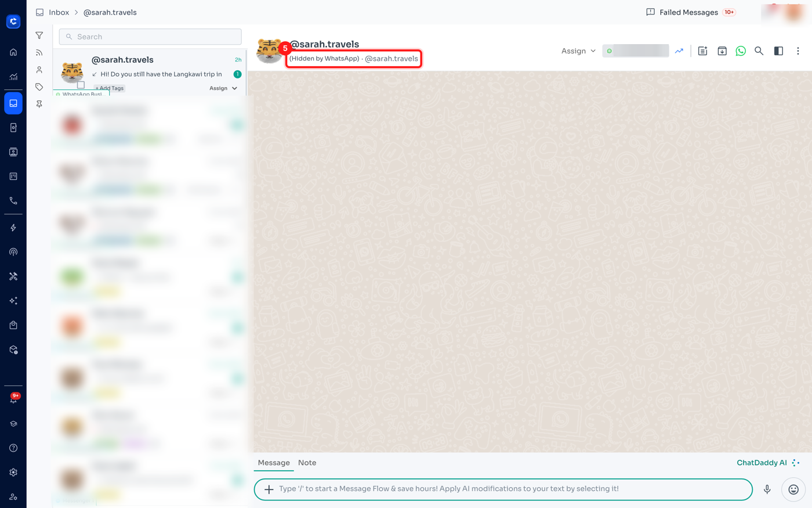Image resolution: width=812 pixels, height=508 pixels.
Task: Click the microphone voice record icon
Action: pyautogui.click(x=767, y=489)
